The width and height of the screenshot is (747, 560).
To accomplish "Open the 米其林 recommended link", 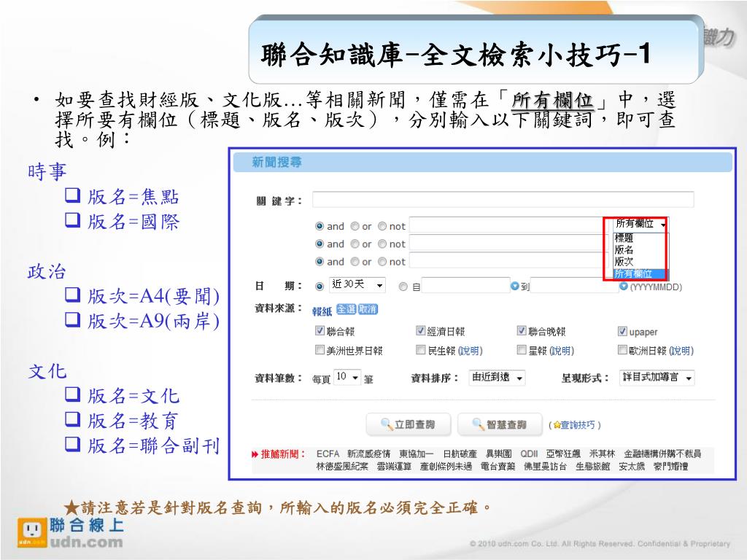I will [x=602, y=454].
